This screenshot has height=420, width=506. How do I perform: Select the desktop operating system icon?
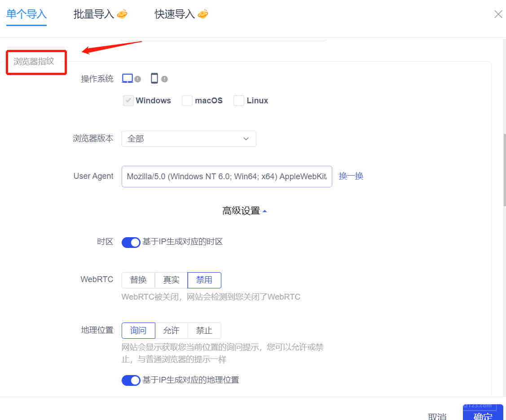tap(127, 79)
